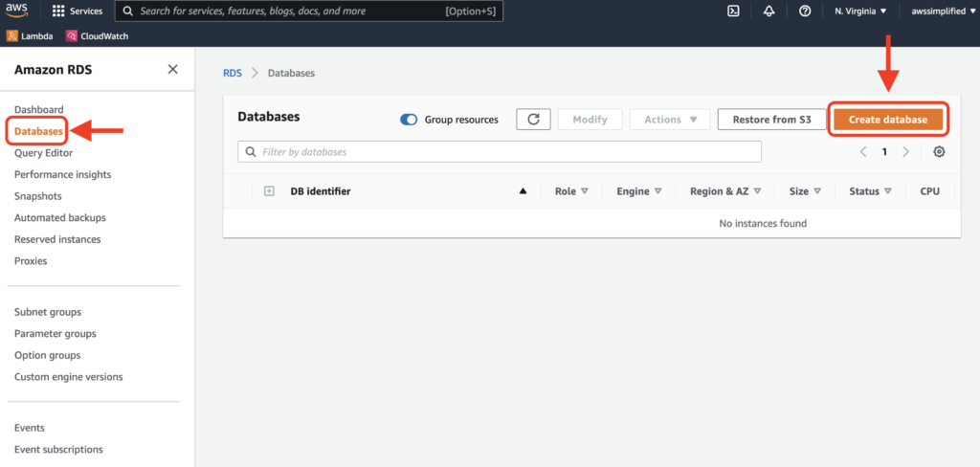Open the Actions dropdown
Screen dimensions: 980x467
tap(670, 120)
